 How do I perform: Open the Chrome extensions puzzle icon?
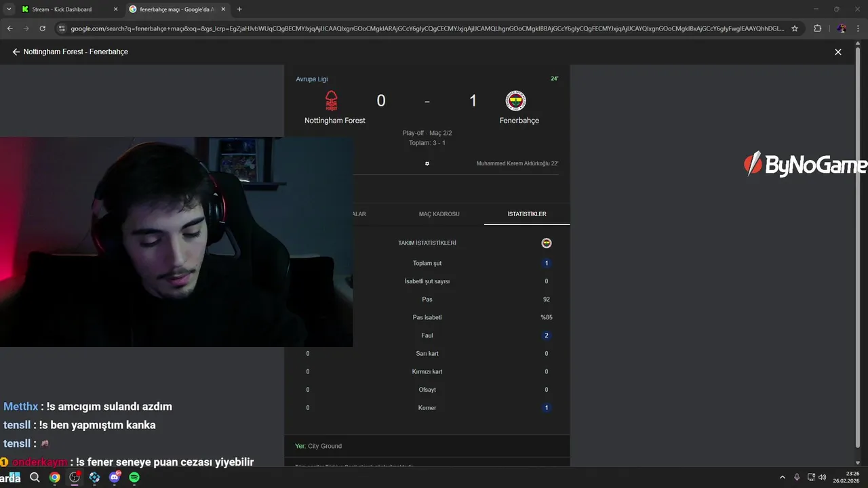tap(817, 28)
